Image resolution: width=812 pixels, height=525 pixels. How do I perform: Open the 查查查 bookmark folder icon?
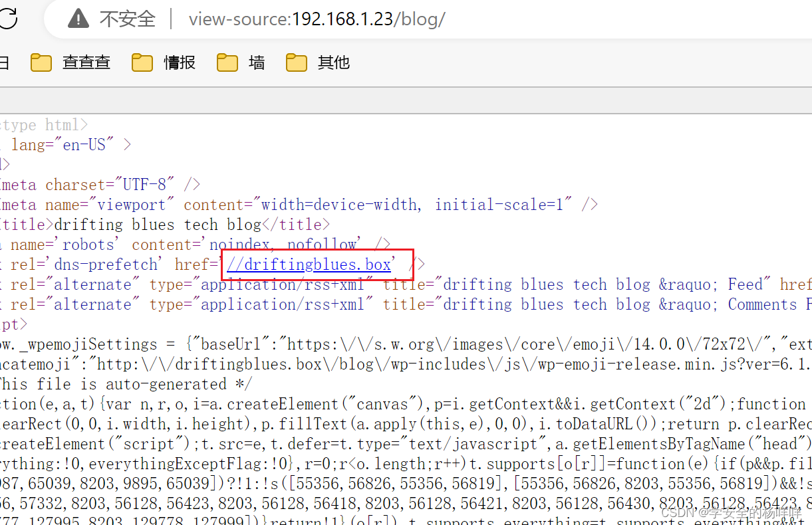[x=41, y=62]
